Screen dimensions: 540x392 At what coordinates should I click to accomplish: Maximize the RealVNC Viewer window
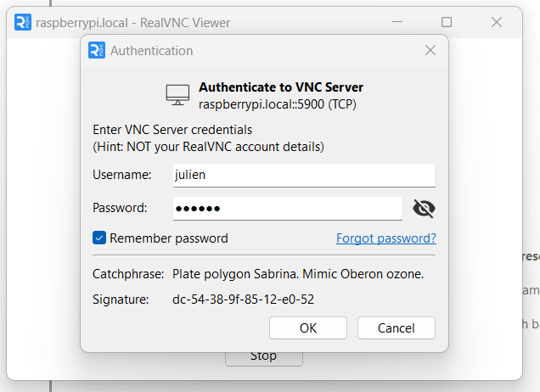[447, 23]
